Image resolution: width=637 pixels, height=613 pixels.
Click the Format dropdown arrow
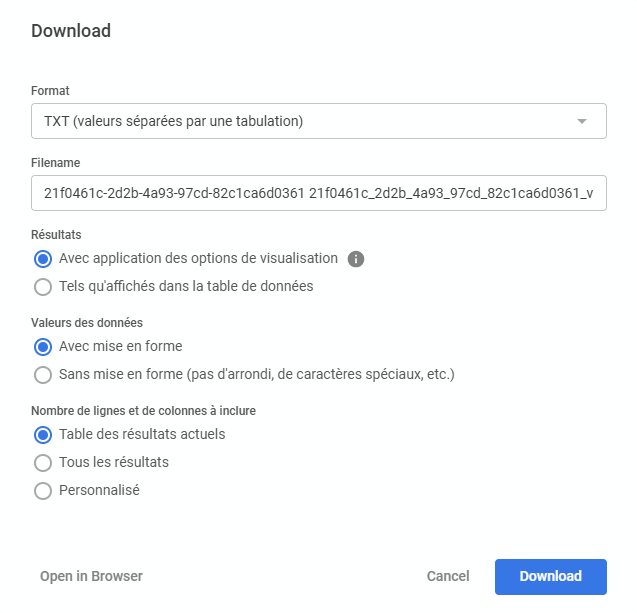(x=582, y=122)
